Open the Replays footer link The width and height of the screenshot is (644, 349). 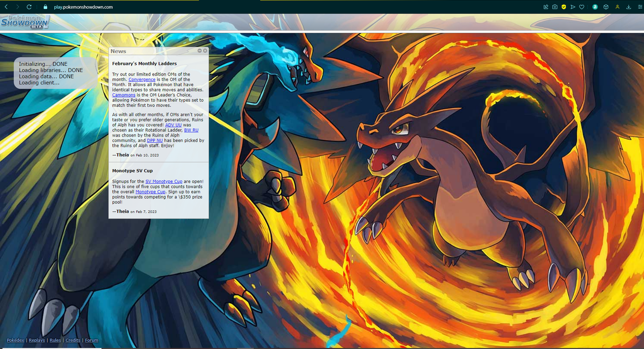[37, 340]
